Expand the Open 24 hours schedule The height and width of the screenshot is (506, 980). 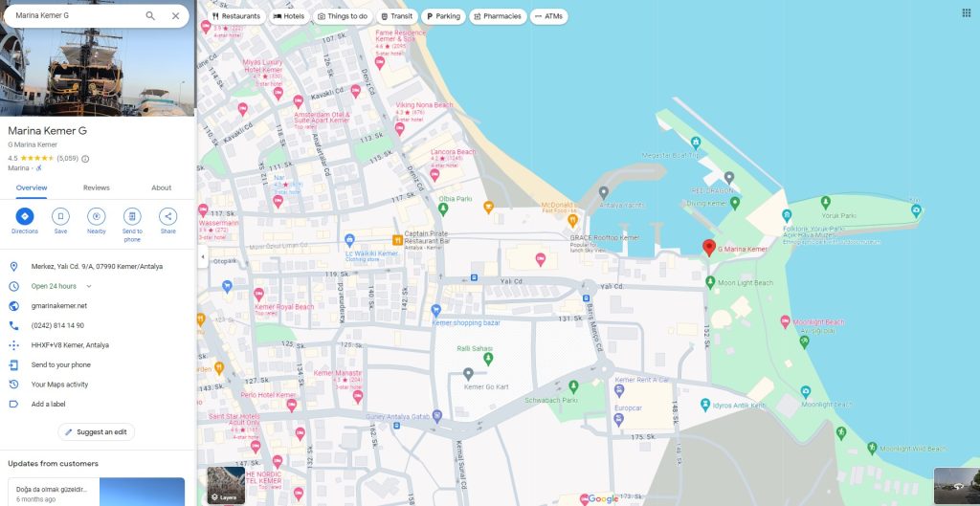(x=89, y=286)
